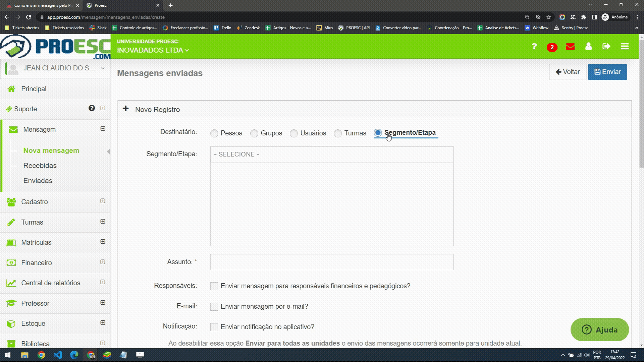Click the mail envelope icon
644x362 pixels.
tap(570, 46)
